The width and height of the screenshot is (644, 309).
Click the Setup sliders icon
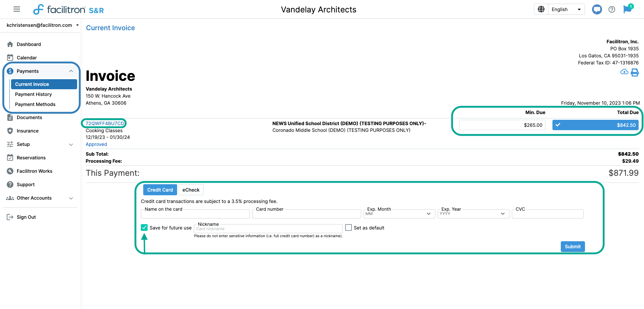tap(10, 144)
